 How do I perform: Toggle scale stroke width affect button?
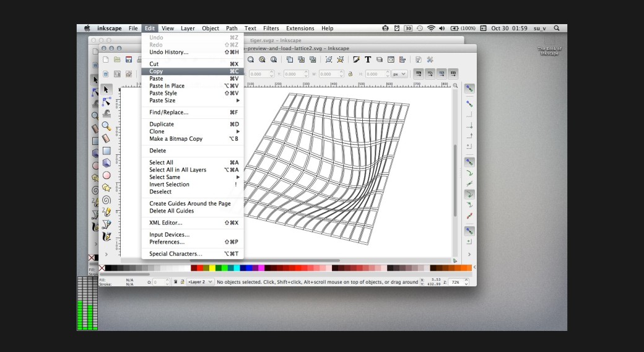[x=419, y=74]
